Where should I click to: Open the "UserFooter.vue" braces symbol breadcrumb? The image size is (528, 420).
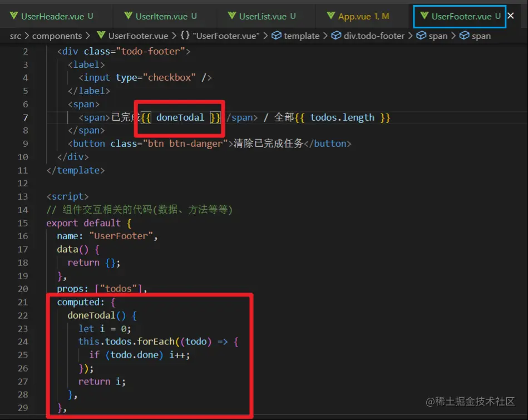click(226, 36)
